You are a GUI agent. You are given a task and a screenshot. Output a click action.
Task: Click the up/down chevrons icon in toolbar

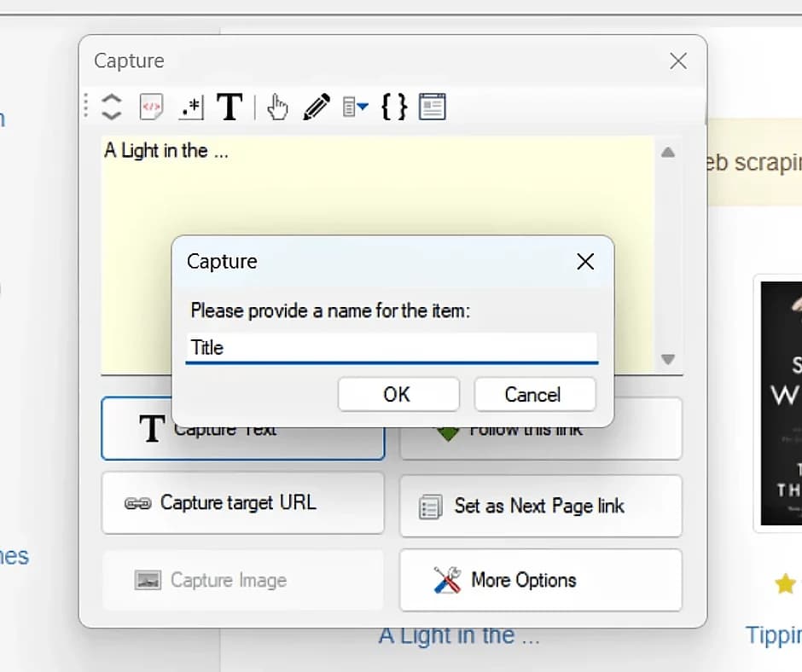[x=112, y=107]
